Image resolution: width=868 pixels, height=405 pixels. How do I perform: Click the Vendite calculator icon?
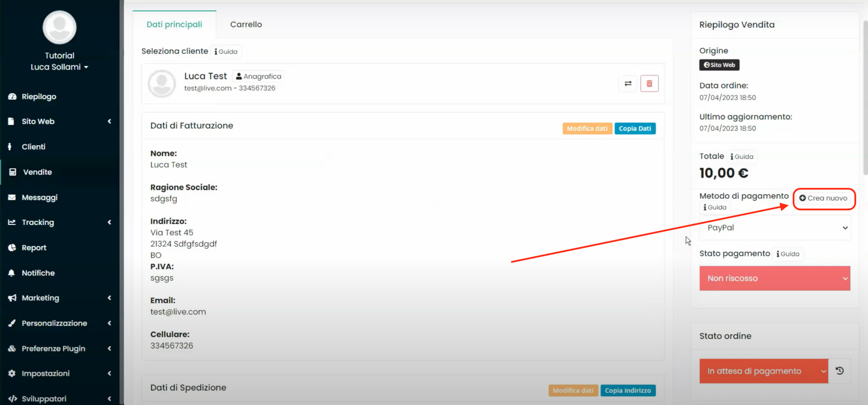pos(13,172)
